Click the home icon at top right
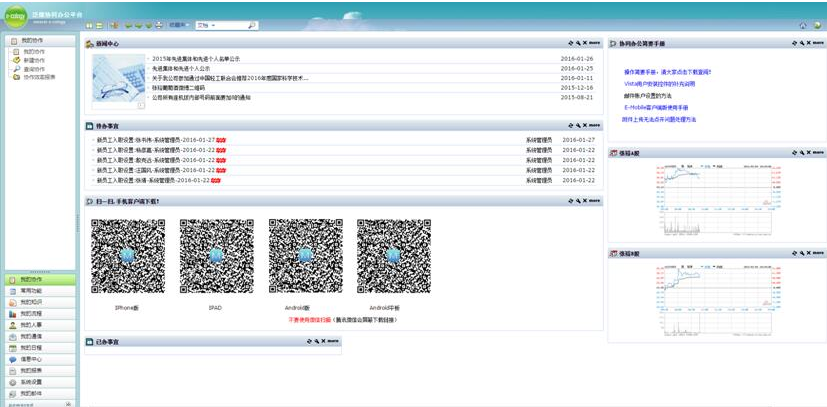Screen dimensions: 827x407 click(803, 25)
